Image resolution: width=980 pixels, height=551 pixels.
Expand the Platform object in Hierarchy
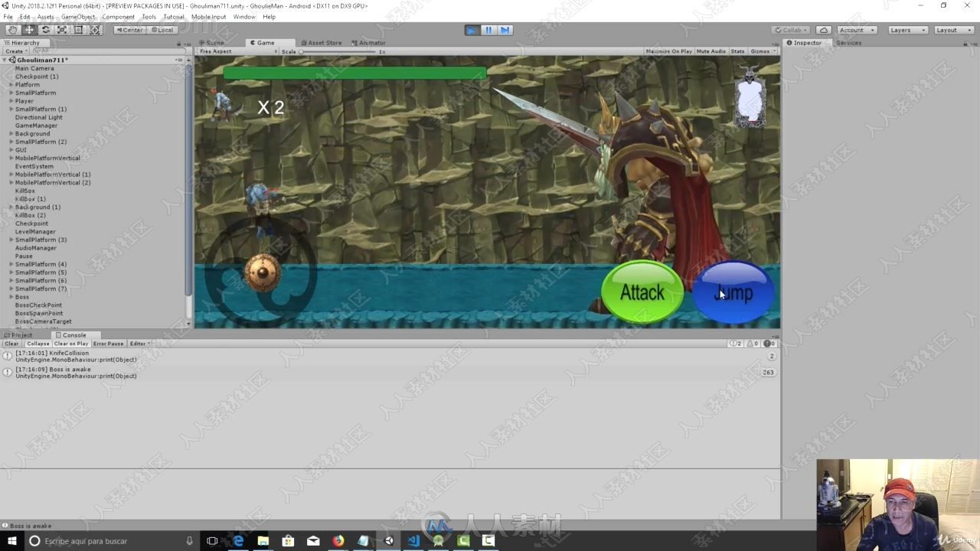pos(11,85)
